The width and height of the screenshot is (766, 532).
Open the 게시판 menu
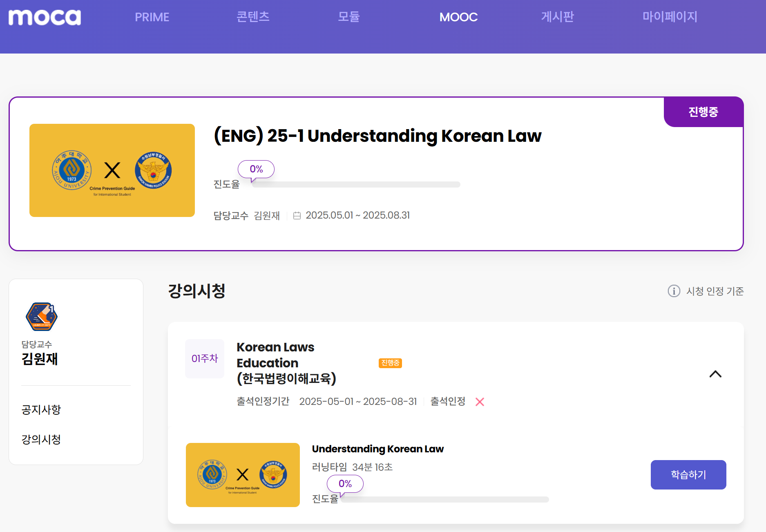(x=557, y=17)
